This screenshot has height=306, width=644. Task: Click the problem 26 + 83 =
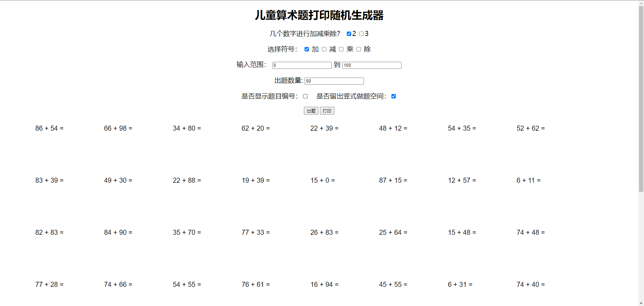click(324, 232)
